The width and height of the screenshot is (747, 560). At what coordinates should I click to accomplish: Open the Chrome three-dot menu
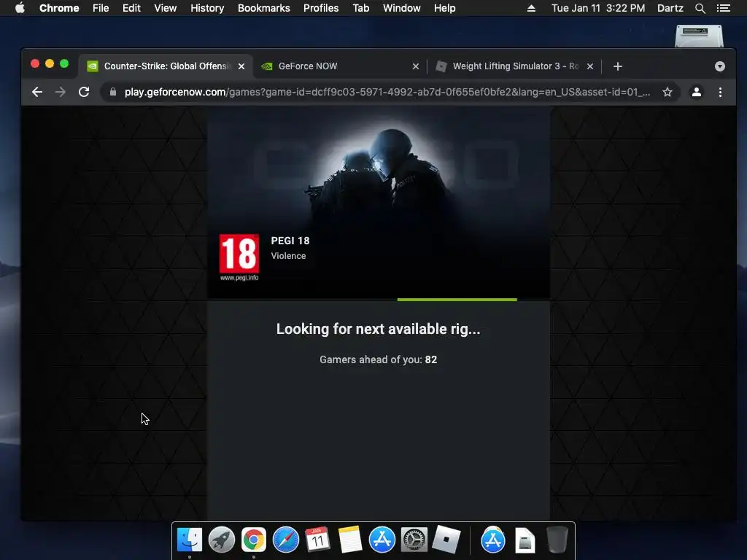click(x=720, y=92)
